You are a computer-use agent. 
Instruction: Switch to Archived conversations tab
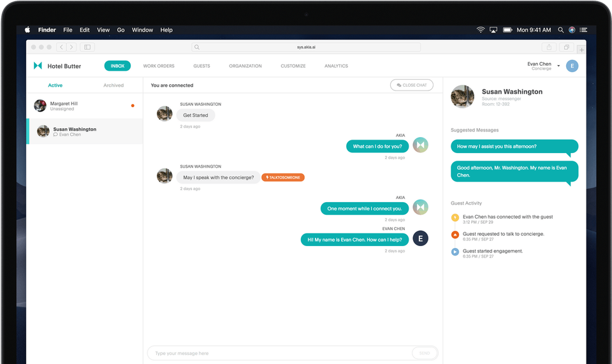[113, 85]
